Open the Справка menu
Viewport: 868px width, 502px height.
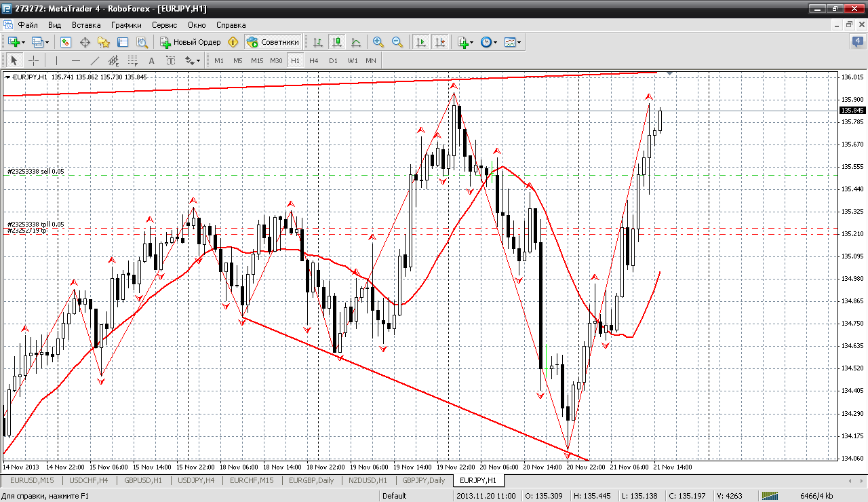(231, 24)
